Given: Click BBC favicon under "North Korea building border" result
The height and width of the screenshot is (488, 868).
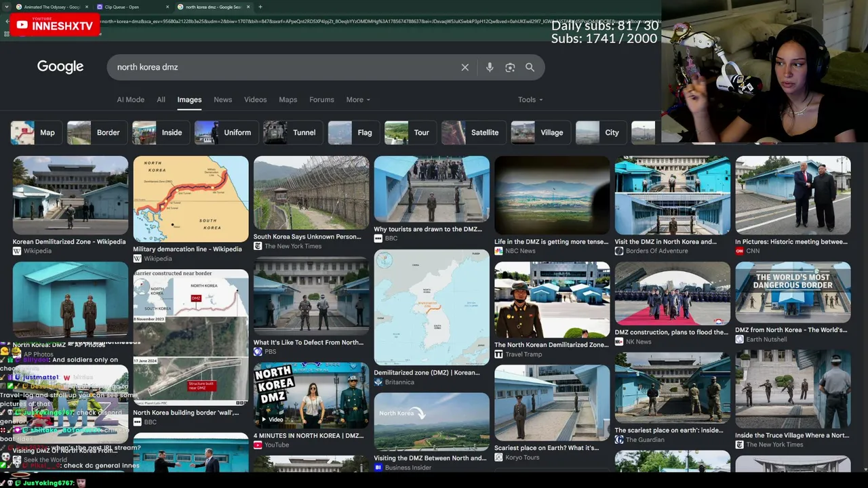Looking at the screenshot, I should [x=138, y=422].
